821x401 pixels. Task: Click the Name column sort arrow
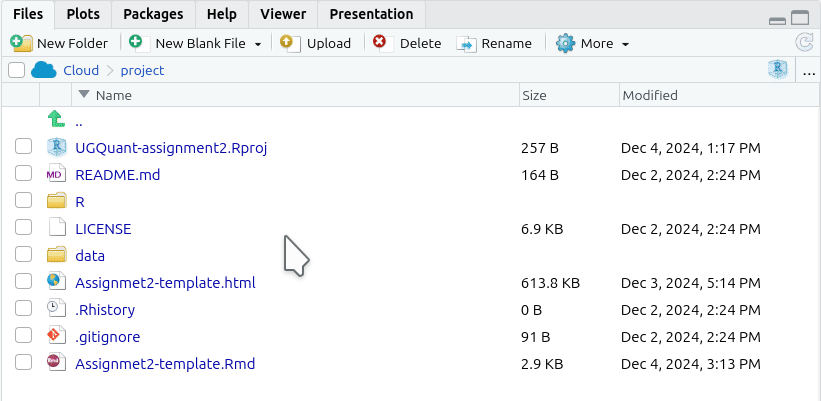[84, 94]
